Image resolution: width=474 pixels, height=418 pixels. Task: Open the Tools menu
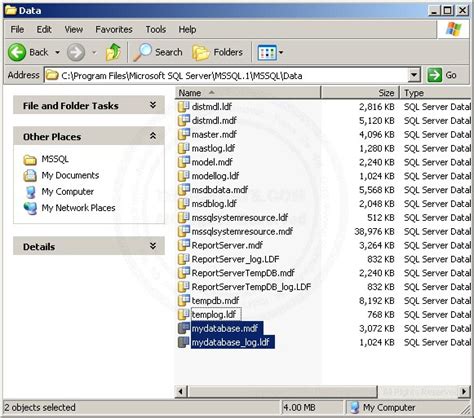click(x=156, y=29)
